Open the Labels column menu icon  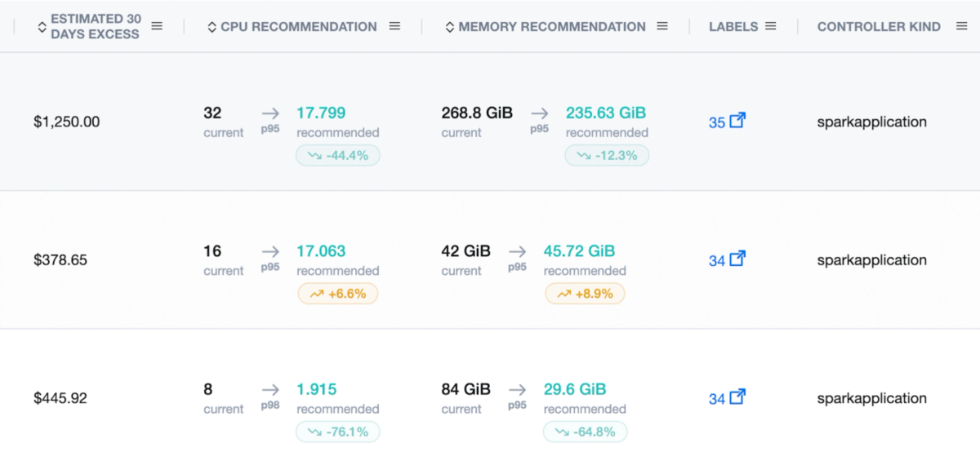[770, 26]
